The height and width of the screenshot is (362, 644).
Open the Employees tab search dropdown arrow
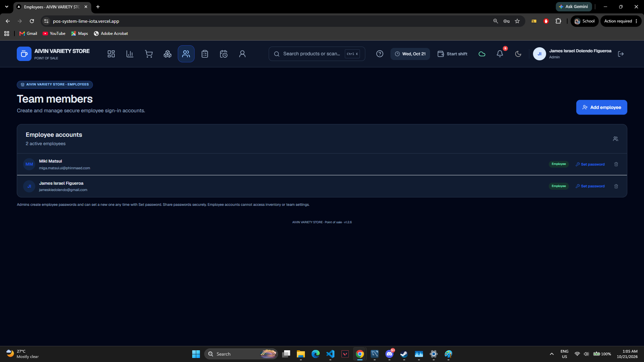coord(6,7)
